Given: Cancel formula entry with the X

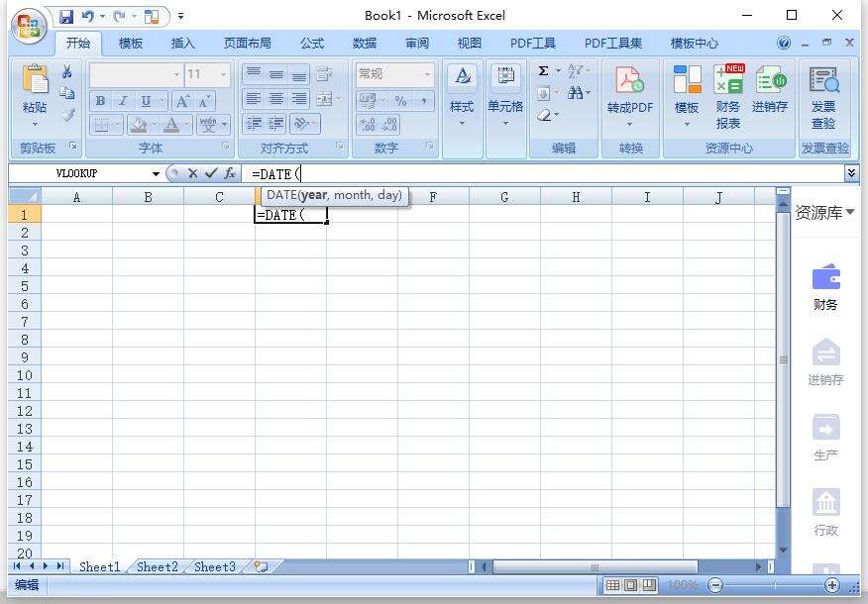Looking at the screenshot, I should coord(192,173).
